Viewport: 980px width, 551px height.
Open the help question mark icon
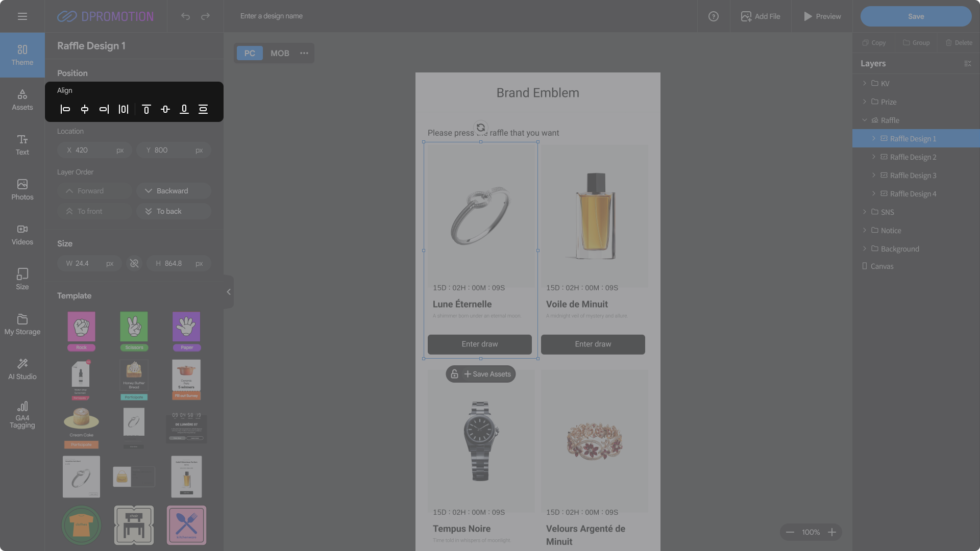(x=714, y=16)
